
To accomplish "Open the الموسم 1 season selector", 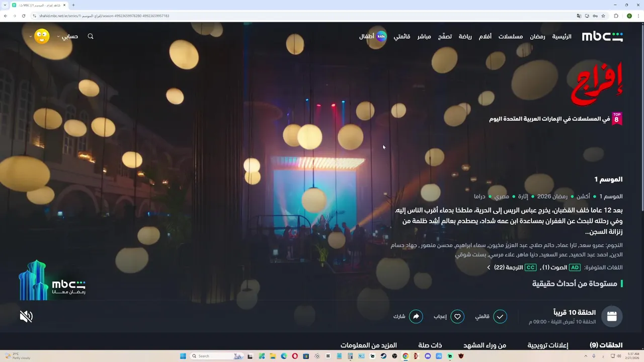I will pyautogui.click(x=608, y=179).
